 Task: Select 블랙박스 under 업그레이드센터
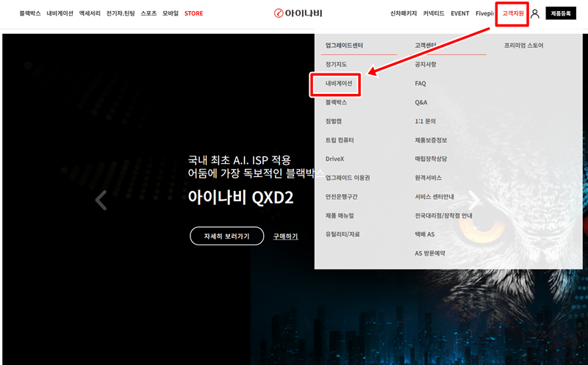pyautogui.click(x=336, y=102)
